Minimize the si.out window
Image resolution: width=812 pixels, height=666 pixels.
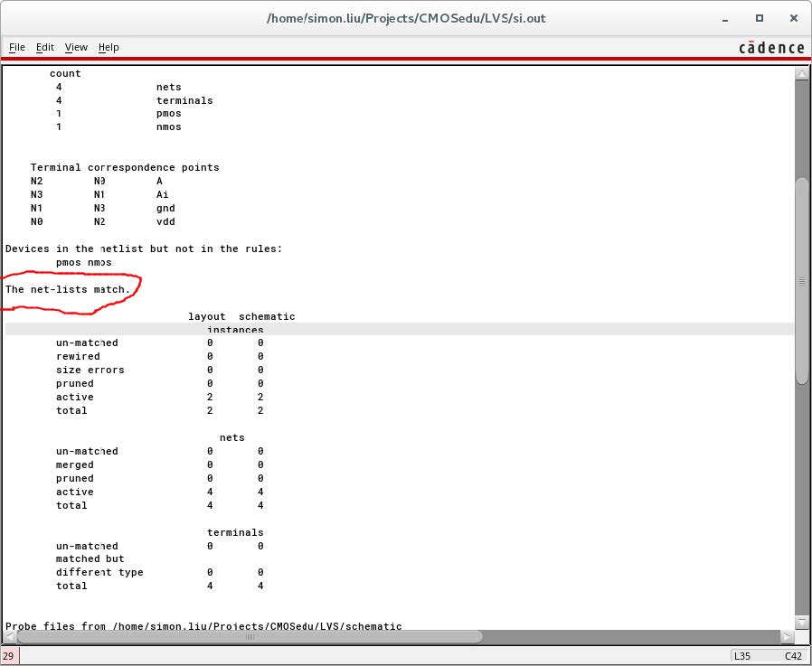tap(725, 19)
